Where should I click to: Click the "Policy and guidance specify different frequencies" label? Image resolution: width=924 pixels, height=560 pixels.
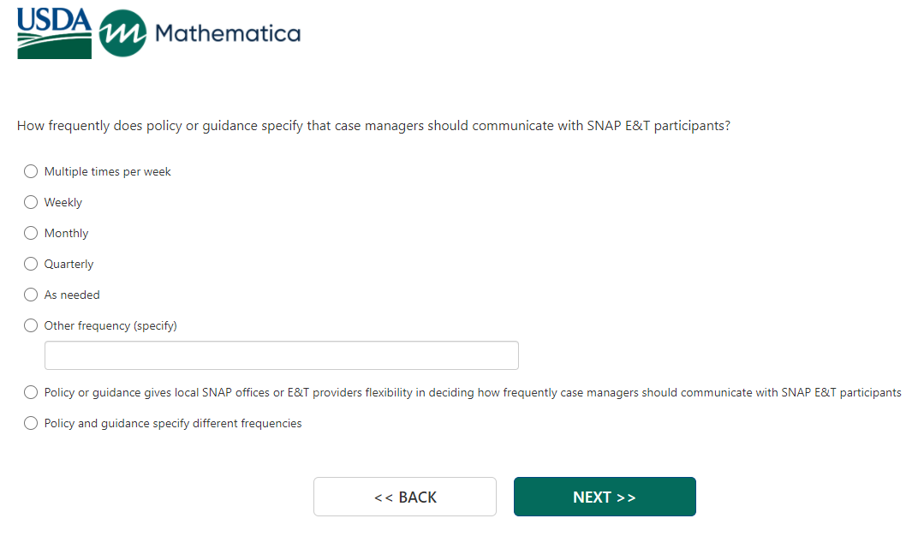tap(173, 423)
